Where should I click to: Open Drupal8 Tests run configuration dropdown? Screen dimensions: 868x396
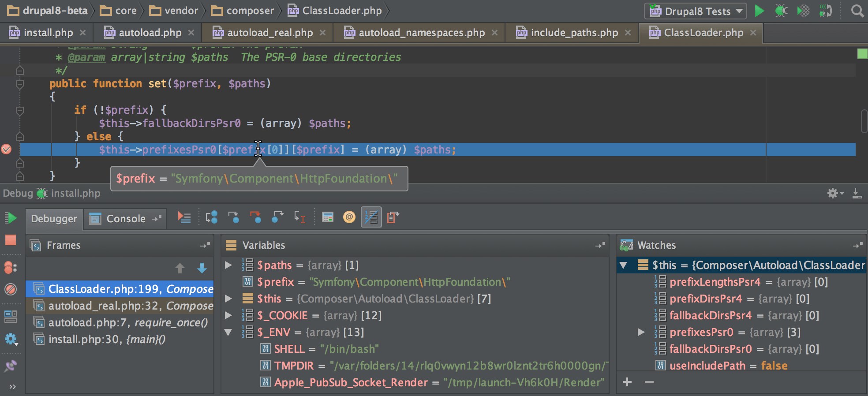point(696,11)
